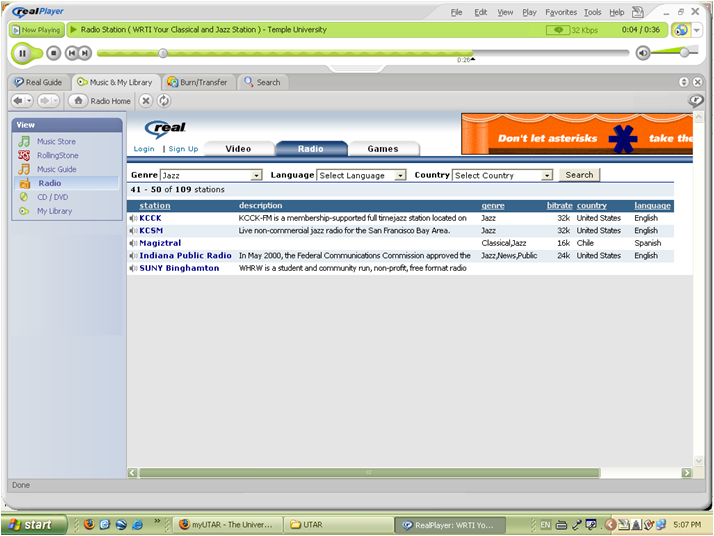Viewport: 714px width, 536px height.
Task: Play the KCCK station link
Action: tap(150, 218)
